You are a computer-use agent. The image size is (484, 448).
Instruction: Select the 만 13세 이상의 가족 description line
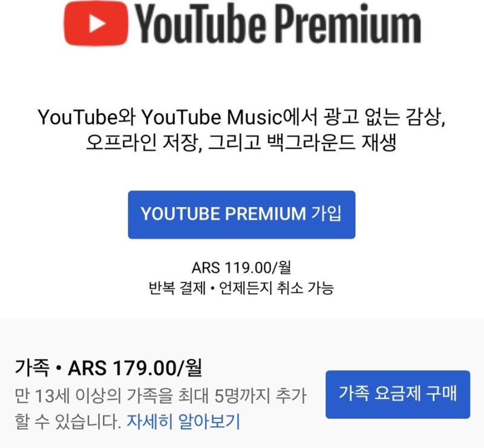[160, 395]
